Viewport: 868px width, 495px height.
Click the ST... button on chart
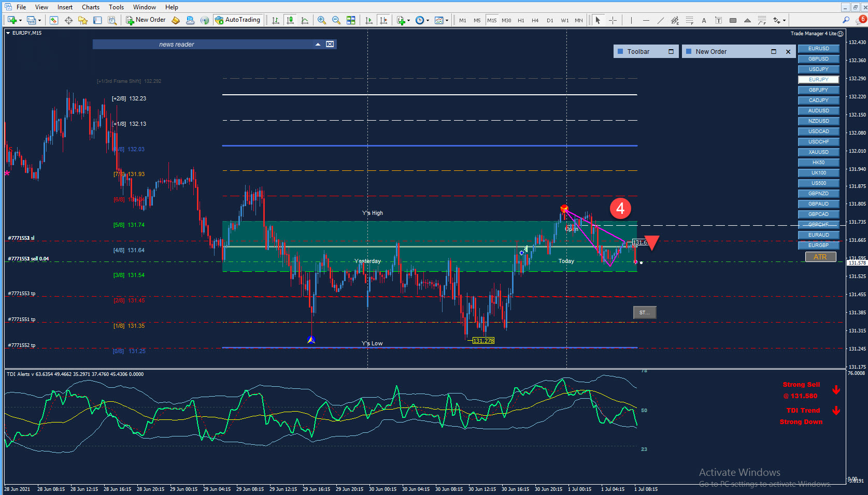coord(644,312)
